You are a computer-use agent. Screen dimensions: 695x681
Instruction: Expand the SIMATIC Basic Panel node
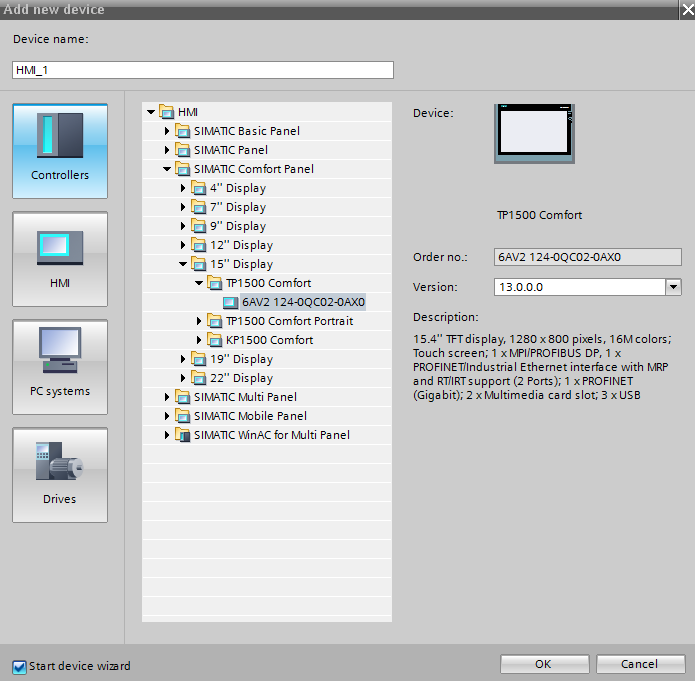pyautogui.click(x=167, y=131)
